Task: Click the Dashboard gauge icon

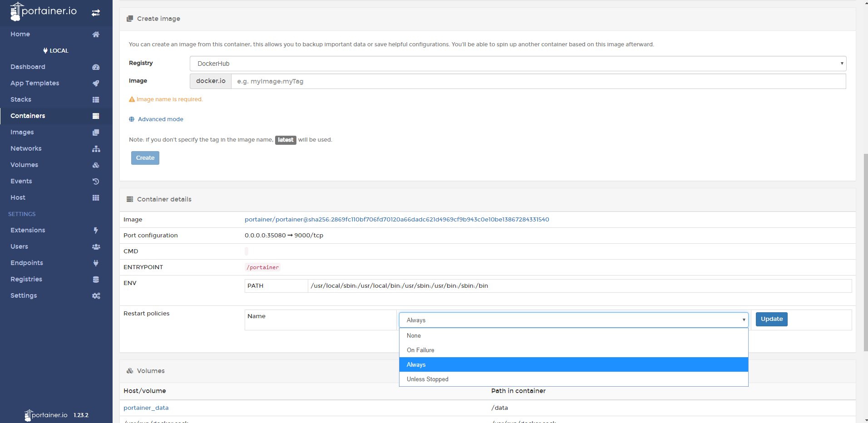Action: (96, 67)
